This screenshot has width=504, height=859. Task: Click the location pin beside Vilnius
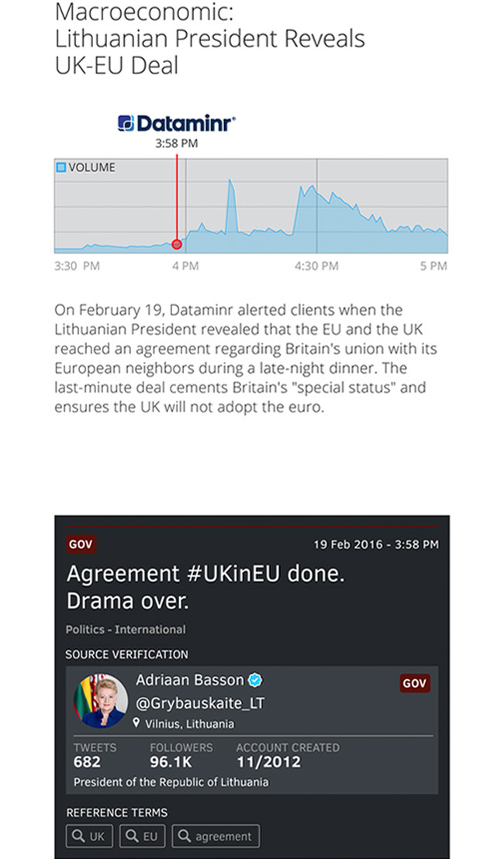(136, 723)
